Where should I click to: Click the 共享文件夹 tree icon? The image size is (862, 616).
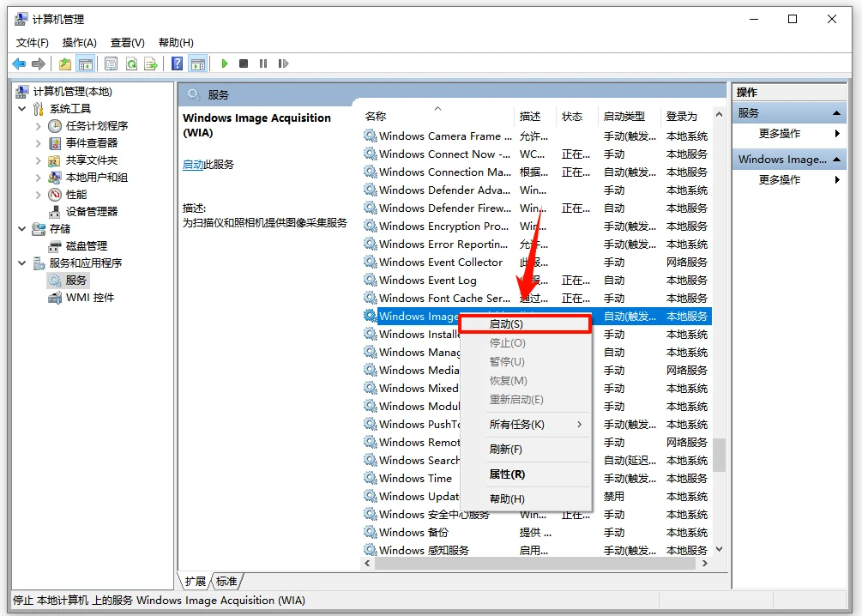(x=54, y=160)
